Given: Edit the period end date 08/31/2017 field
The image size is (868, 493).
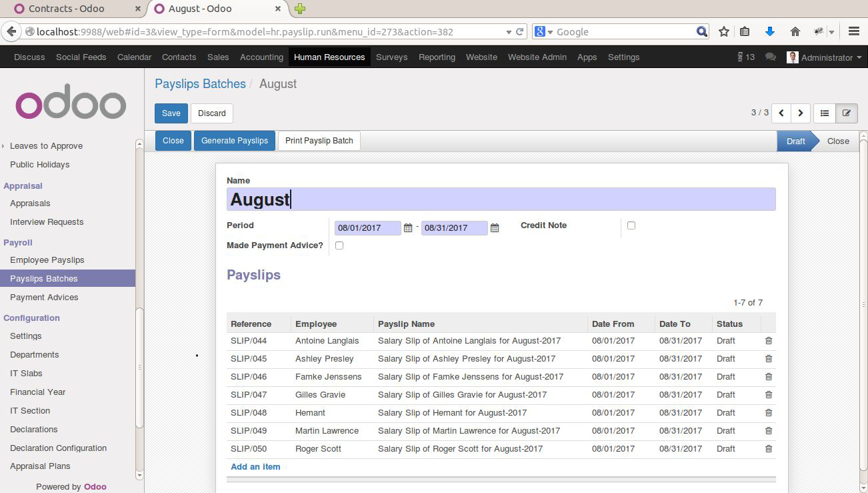Looking at the screenshot, I should [455, 228].
